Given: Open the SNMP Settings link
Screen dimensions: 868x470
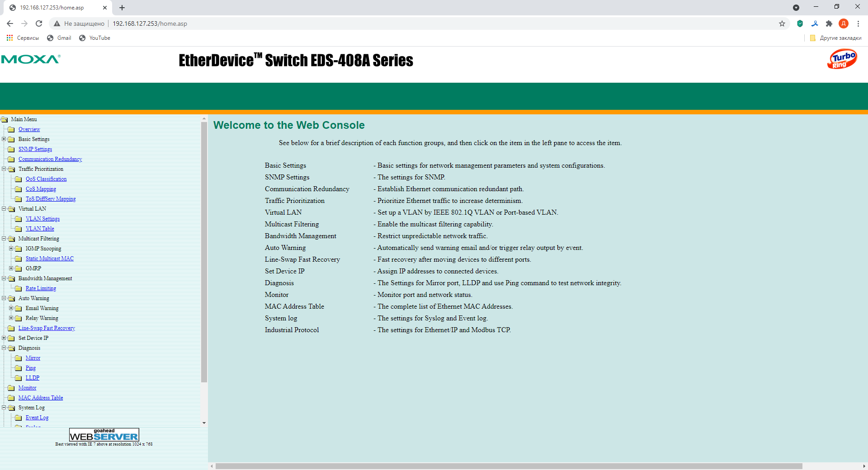Looking at the screenshot, I should pos(35,149).
